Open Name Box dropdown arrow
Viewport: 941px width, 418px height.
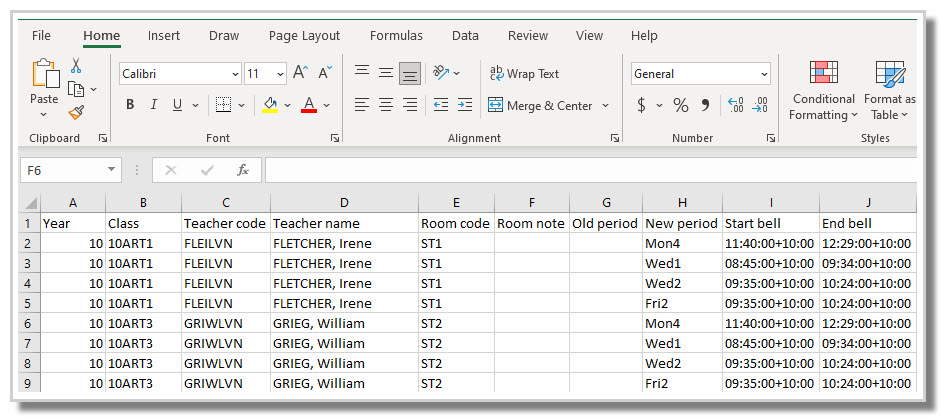tap(111, 170)
